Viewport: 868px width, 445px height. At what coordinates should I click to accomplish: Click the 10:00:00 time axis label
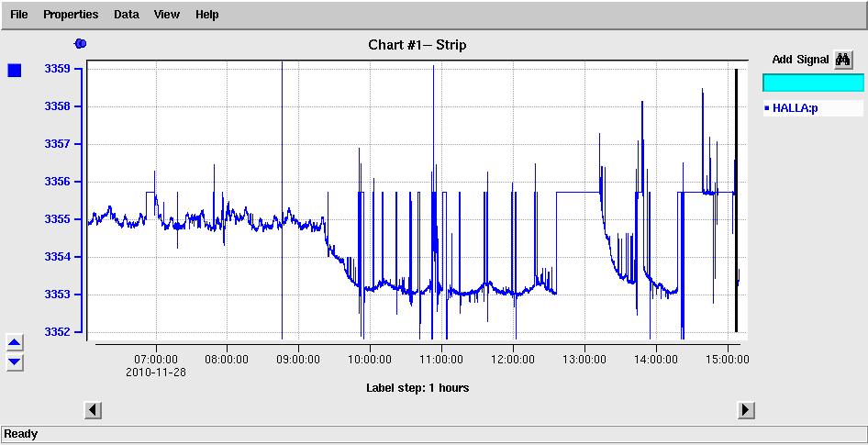[370, 359]
